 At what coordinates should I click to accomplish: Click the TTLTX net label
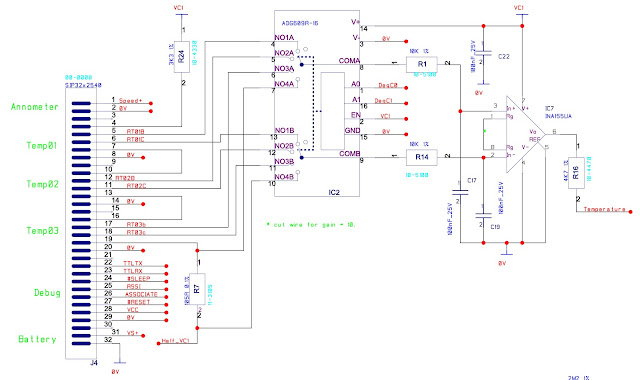133,264
